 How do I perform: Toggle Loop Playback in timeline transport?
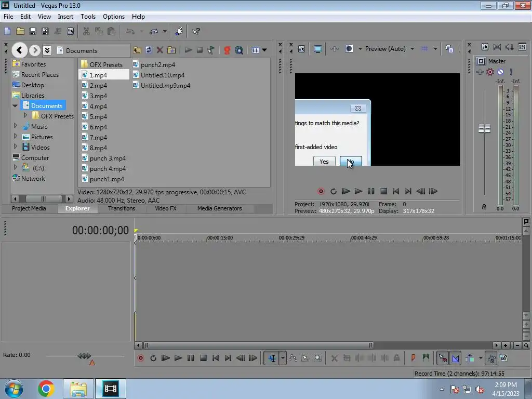pos(153,358)
